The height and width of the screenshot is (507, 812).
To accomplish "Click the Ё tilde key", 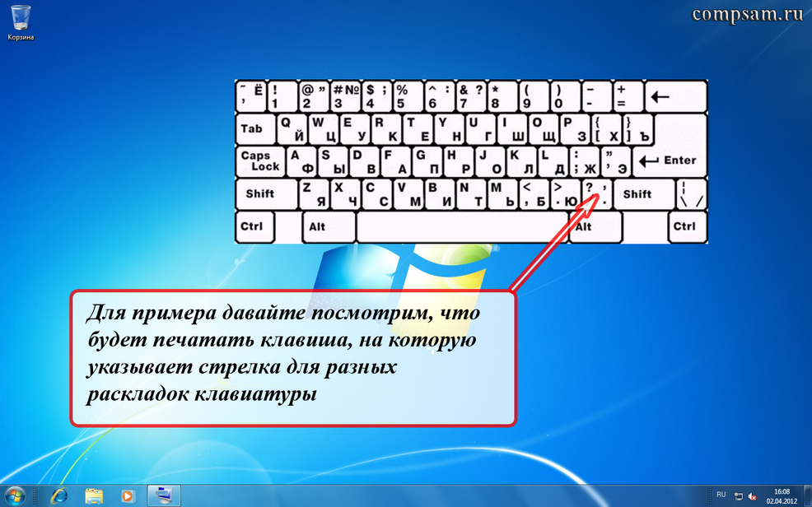I will [250, 96].
